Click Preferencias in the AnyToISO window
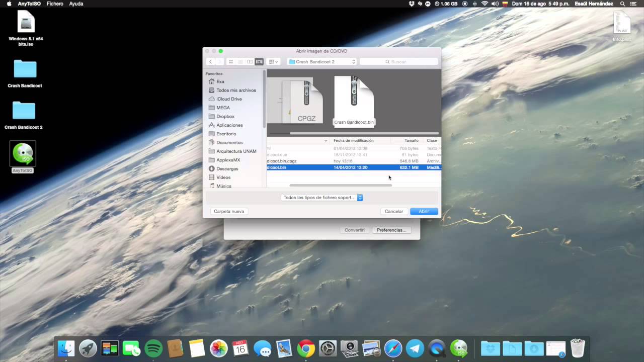The height and width of the screenshot is (362, 644). pyautogui.click(x=391, y=230)
